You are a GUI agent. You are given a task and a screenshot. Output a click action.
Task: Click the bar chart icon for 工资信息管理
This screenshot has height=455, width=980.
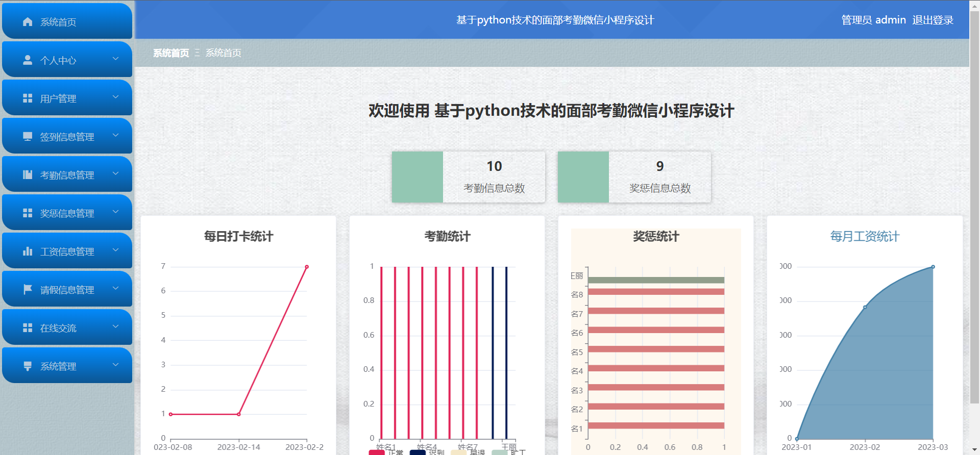pos(28,251)
